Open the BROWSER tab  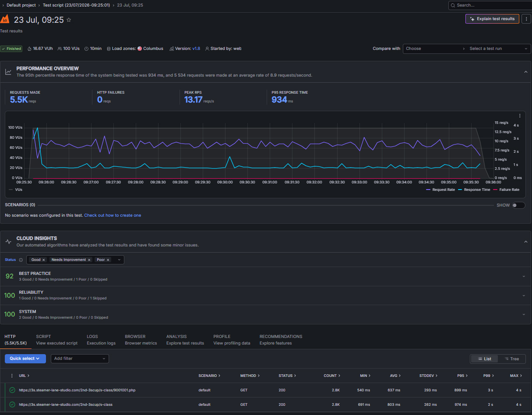click(x=141, y=340)
